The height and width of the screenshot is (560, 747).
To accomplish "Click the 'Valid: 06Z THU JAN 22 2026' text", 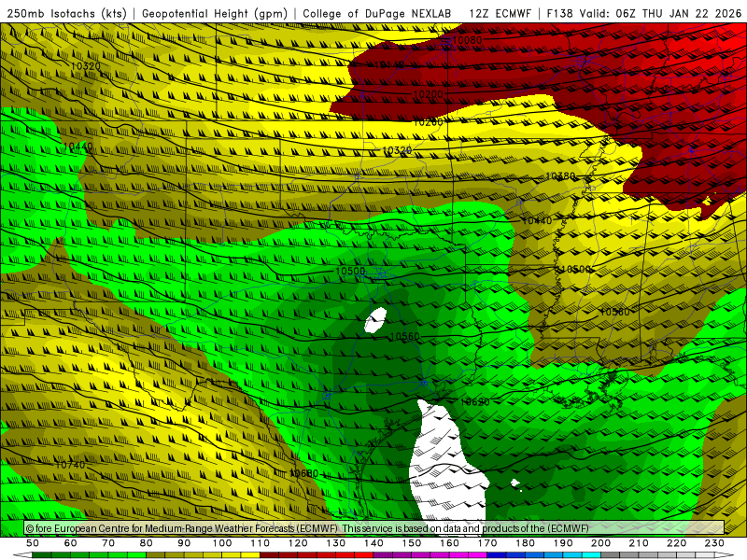I will (661, 13).
